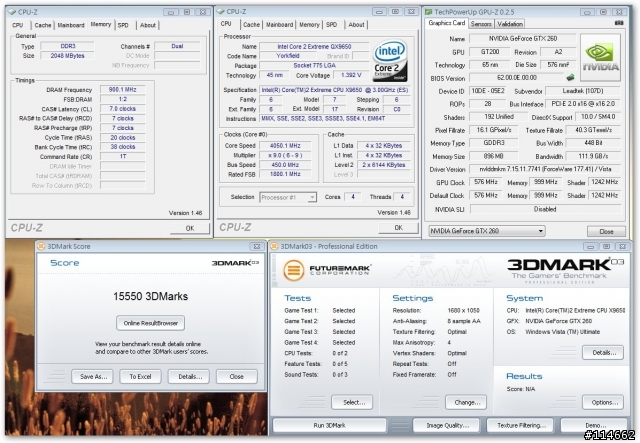The image size is (640, 443).
Task: Click the GPU-Z window title icon
Action: coord(429,12)
